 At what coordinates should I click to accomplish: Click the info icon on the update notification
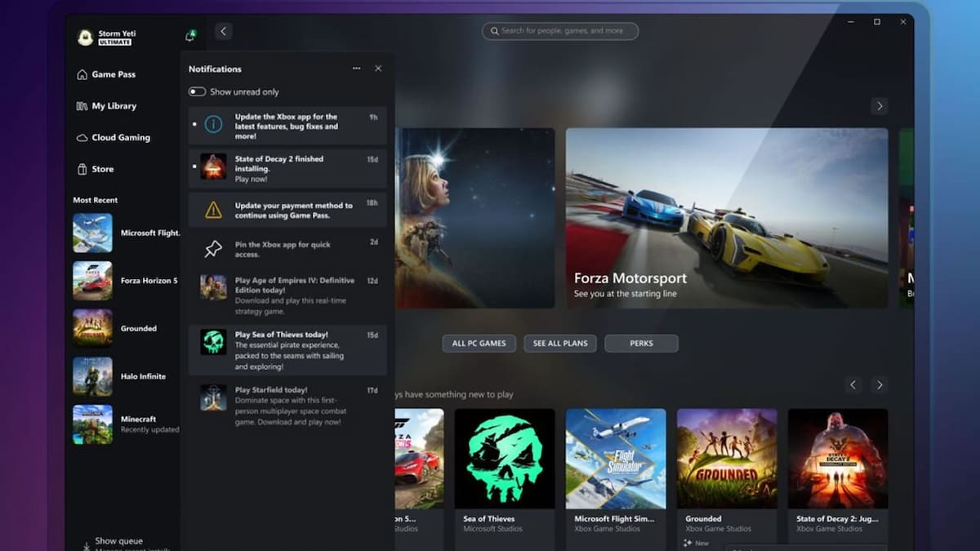pos(213,124)
